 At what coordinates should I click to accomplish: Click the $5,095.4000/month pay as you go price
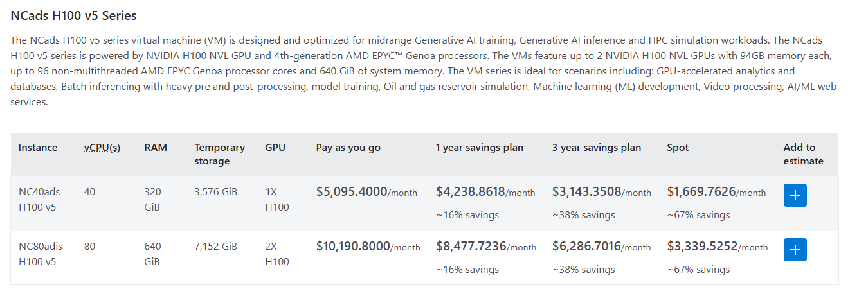pyautogui.click(x=366, y=192)
